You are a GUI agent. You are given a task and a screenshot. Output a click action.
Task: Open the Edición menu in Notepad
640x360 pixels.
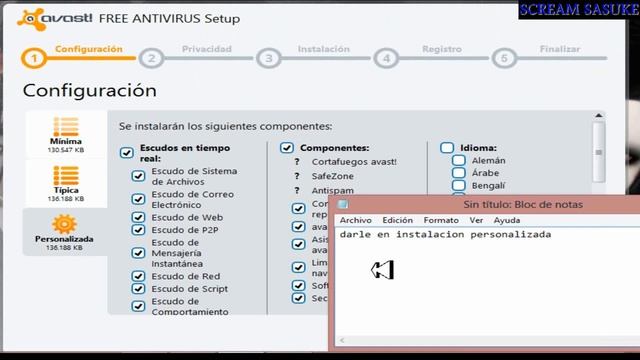(x=398, y=220)
